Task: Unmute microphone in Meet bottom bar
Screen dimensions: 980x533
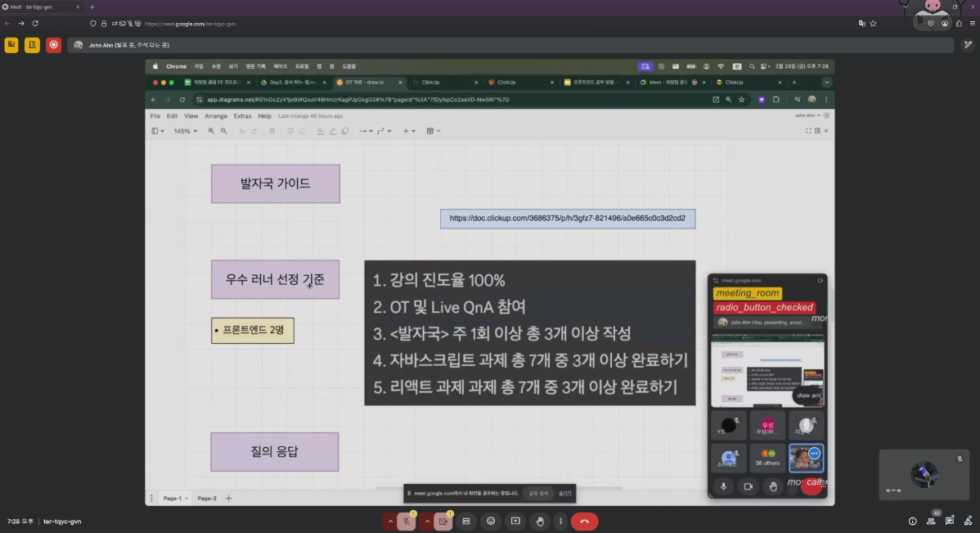Action: click(x=406, y=521)
